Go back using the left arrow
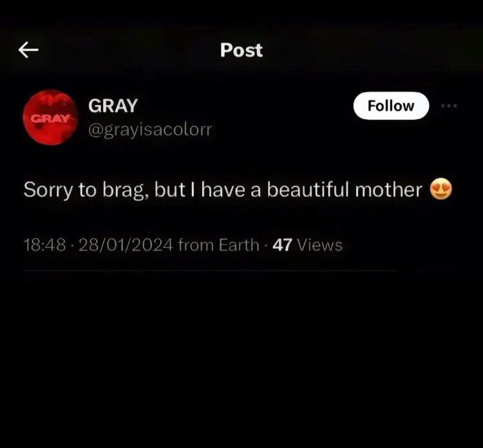483x448 pixels. pos(28,50)
